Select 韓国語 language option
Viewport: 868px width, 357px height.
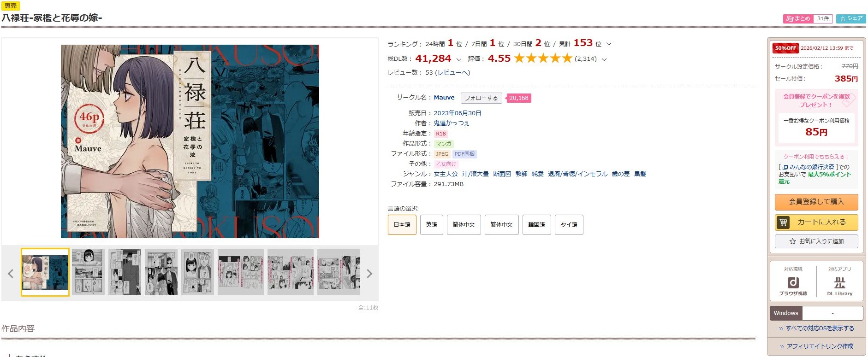pyautogui.click(x=537, y=225)
